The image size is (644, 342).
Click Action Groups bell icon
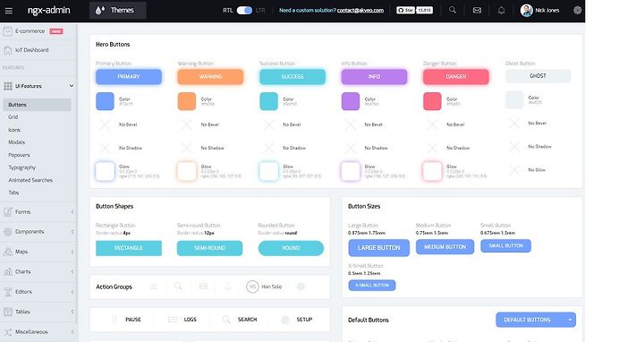(227, 286)
